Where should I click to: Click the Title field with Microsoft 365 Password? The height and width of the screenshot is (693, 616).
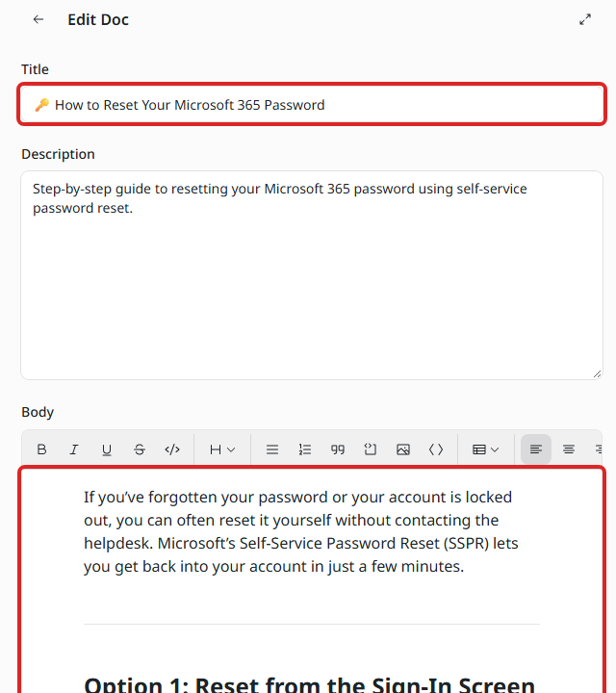click(312, 105)
